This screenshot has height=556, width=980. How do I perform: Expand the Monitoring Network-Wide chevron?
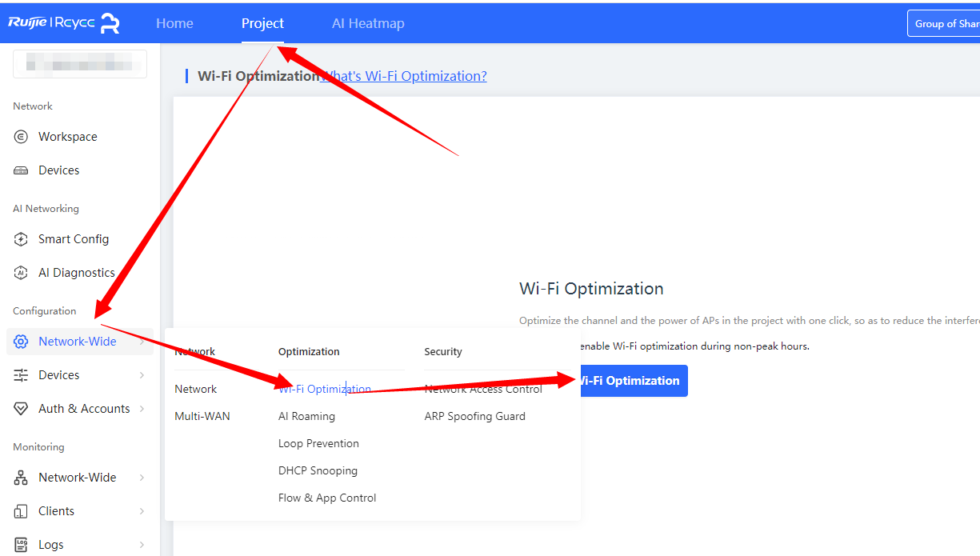(x=142, y=478)
